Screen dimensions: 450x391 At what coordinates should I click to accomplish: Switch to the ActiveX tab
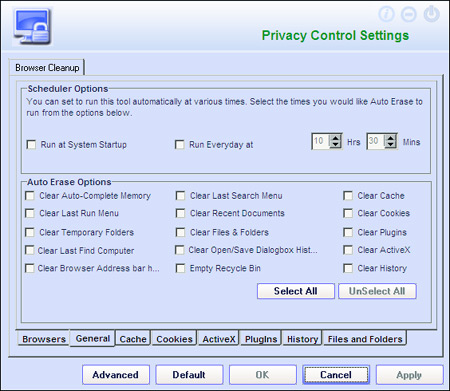pos(219,339)
